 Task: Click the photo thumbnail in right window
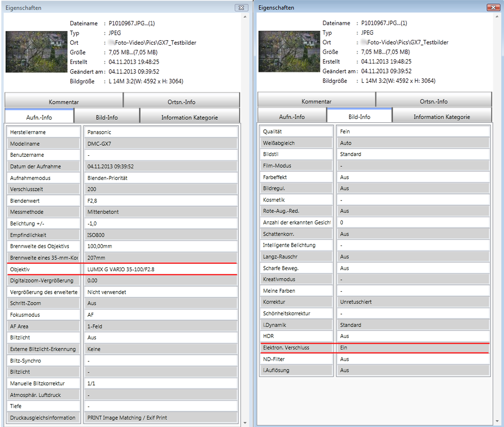(289, 51)
